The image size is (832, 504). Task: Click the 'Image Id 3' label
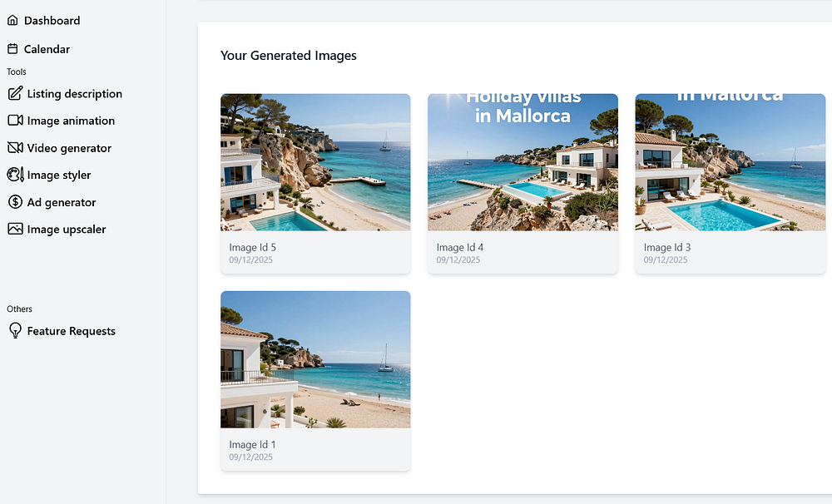click(x=667, y=247)
